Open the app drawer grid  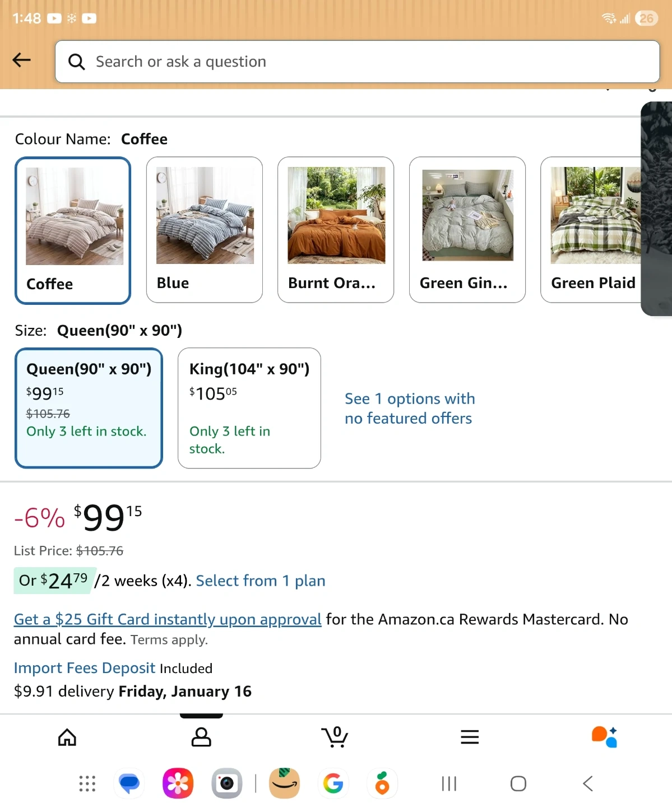click(87, 783)
